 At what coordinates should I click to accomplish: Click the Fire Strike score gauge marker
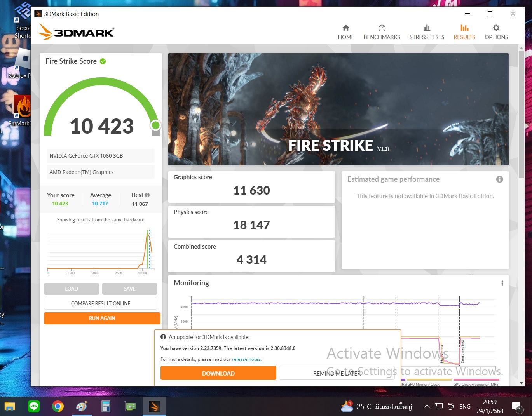click(x=156, y=125)
